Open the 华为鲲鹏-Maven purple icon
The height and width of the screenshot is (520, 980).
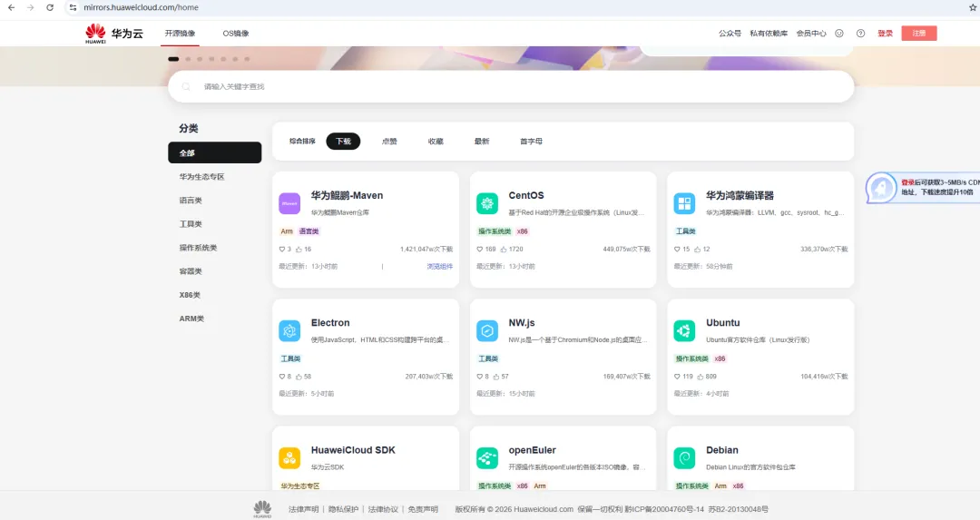point(289,204)
